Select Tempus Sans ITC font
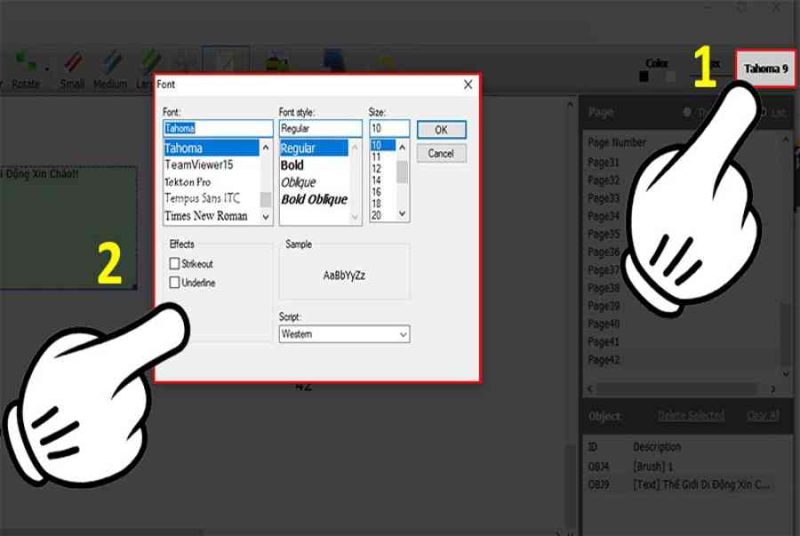The height and width of the screenshot is (536, 800). tap(211, 198)
